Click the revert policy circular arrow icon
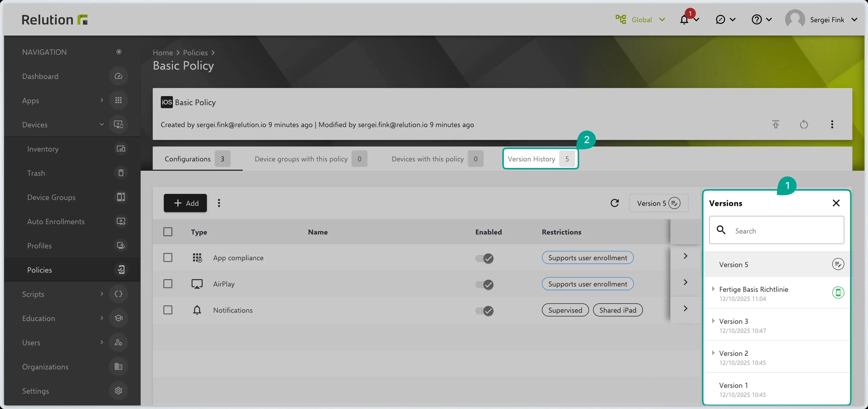Viewport: 868px width, 409px height. (x=804, y=124)
